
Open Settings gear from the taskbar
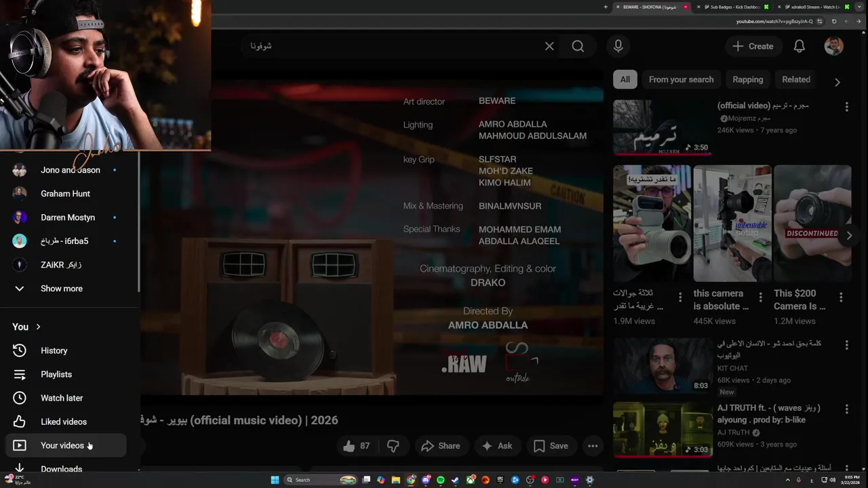590,480
